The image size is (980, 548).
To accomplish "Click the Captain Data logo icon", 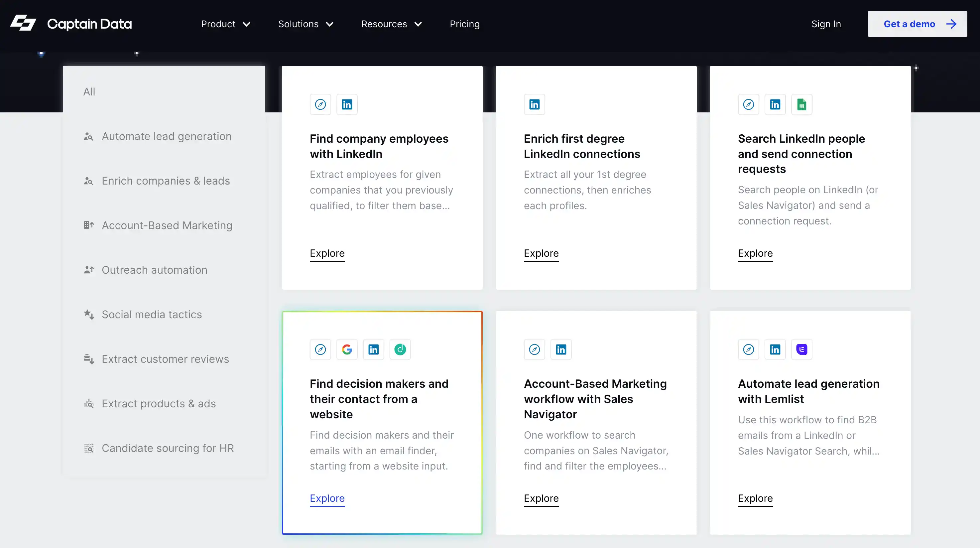I will point(23,24).
